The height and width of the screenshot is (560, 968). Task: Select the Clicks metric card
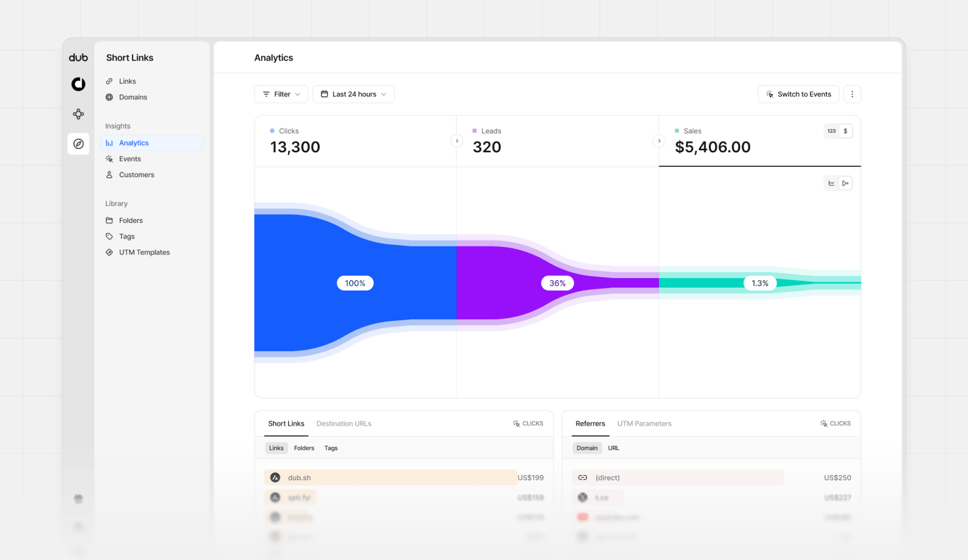(x=355, y=141)
